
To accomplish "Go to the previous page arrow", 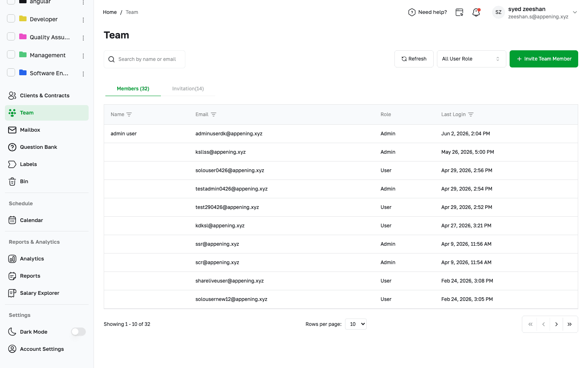I will [543, 324].
